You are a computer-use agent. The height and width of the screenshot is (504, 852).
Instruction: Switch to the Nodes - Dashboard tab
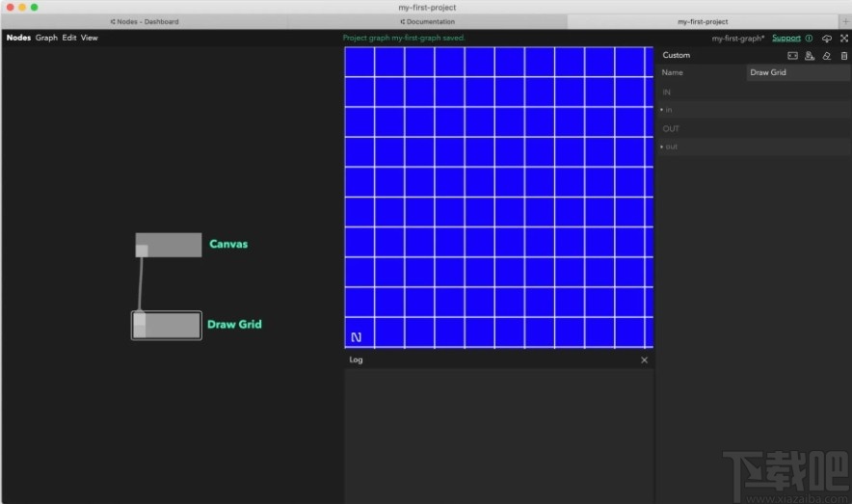145,22
